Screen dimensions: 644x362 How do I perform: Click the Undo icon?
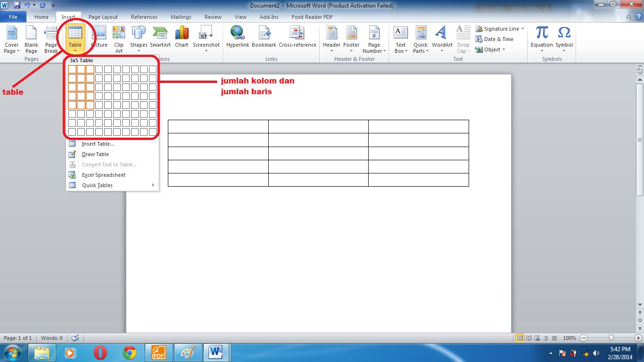27,5
